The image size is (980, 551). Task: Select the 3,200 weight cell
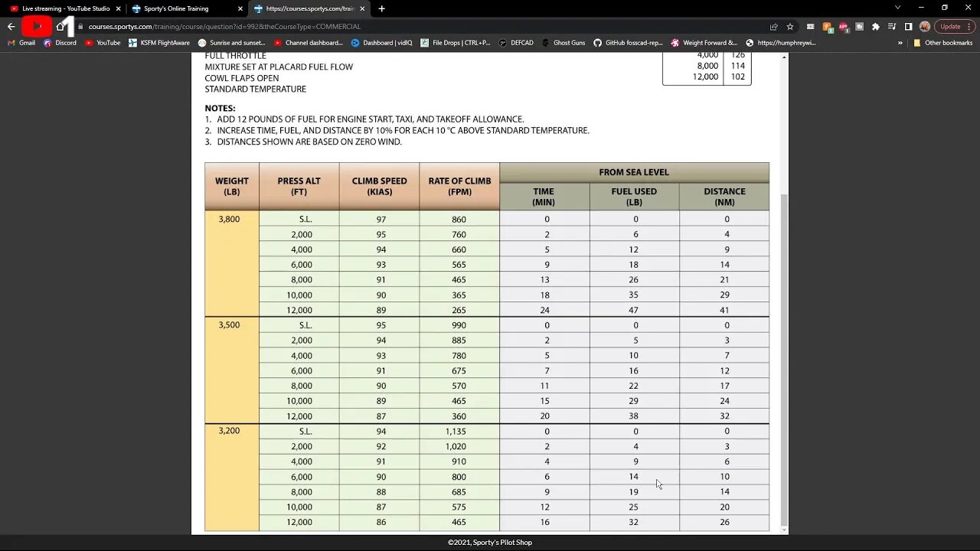(x=232, y=477)
